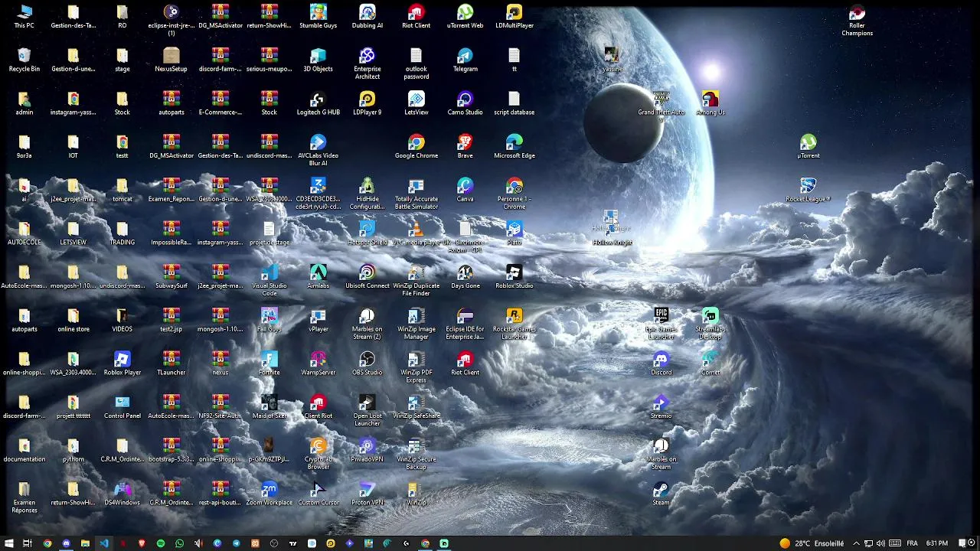Open the 3D Objects shortcut
This screenshot has height=551, width=980.
(x=318, y=60)
